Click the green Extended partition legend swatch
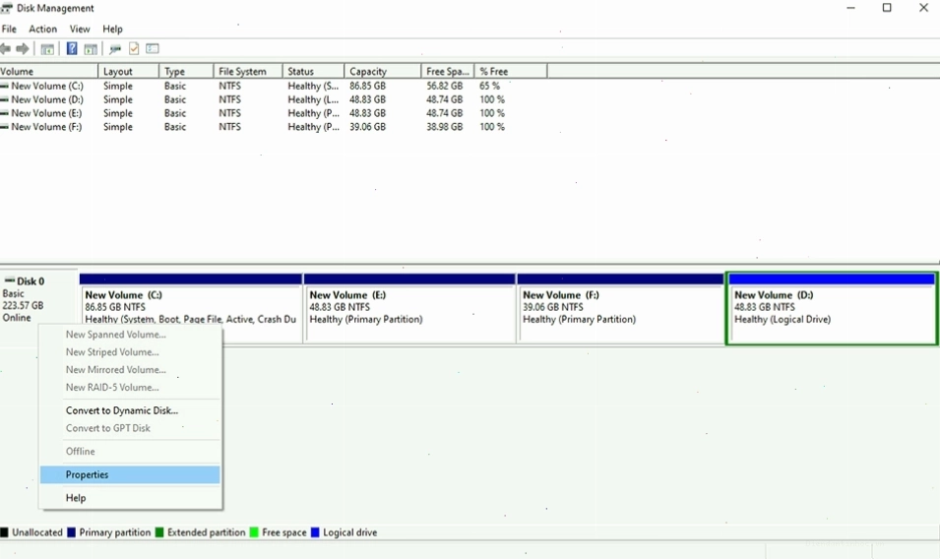This screenshot has width=940, height=560. 159,532
